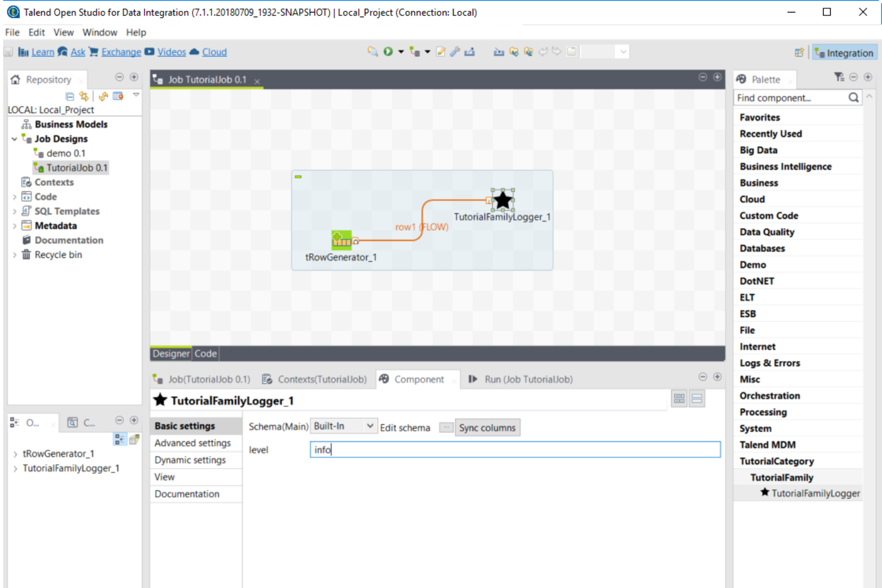
Task: Collapse the subjob with green minus
Action: tap(298, 176)
